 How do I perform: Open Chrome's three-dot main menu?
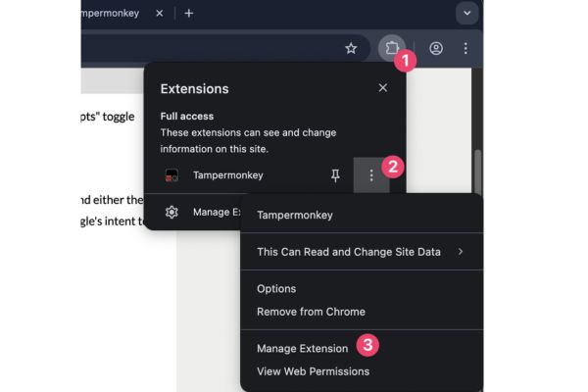click(465, 48)
